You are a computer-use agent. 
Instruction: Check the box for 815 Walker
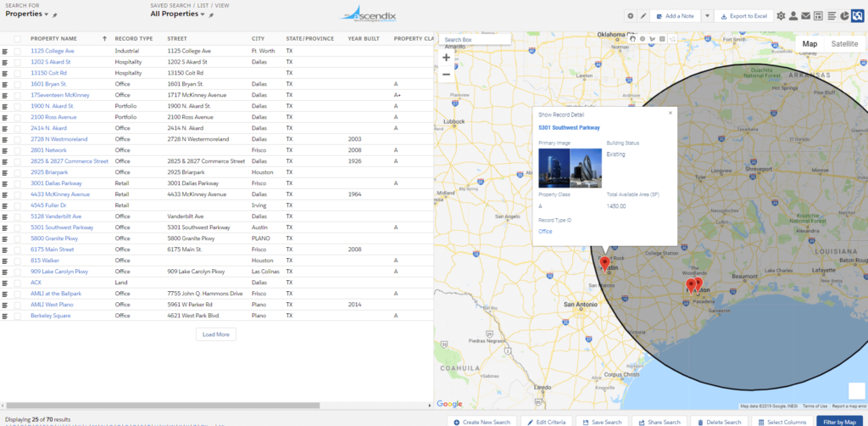coord(18,261)
